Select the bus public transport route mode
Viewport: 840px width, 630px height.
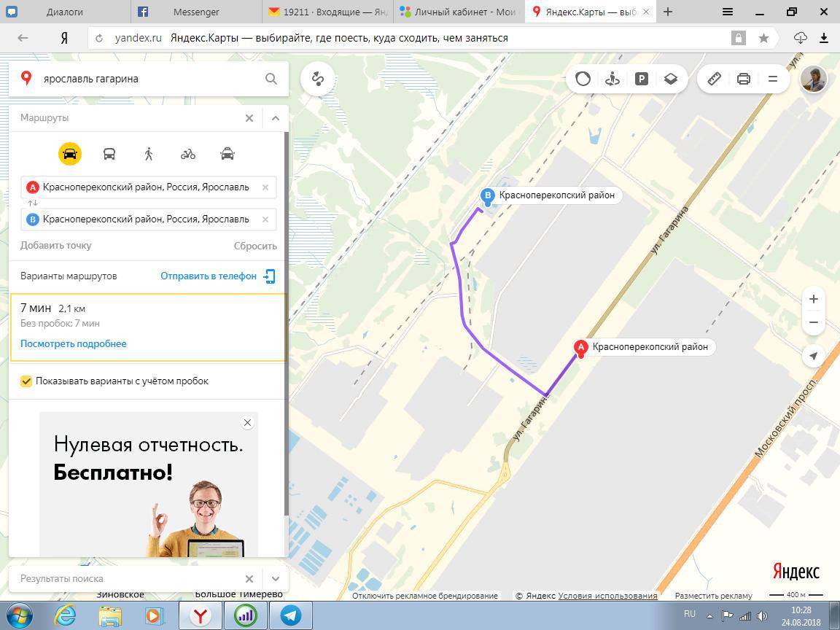109,155
